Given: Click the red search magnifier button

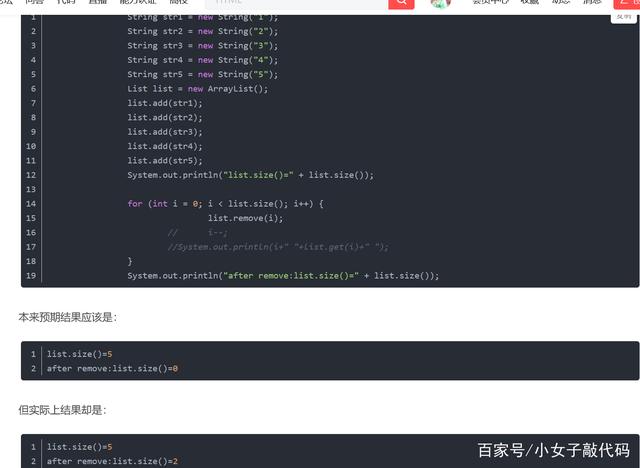Looking at the screenshot, I should (x=401, y=3).
